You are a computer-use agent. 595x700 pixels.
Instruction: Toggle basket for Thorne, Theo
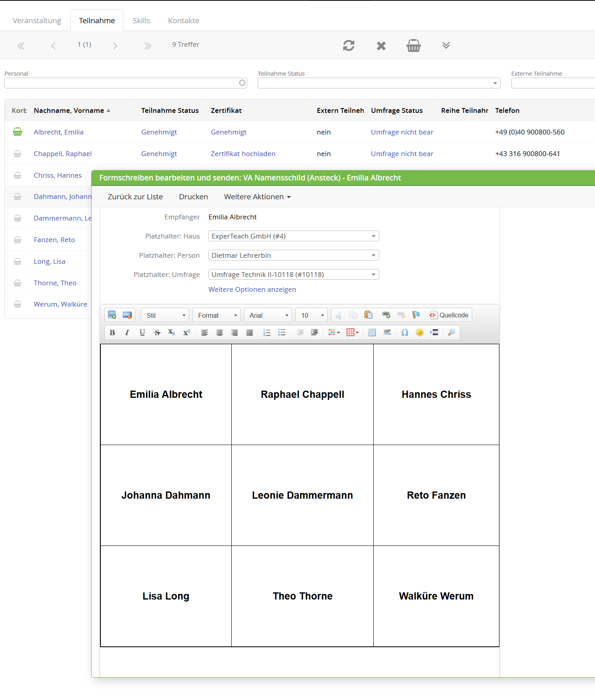18,283
